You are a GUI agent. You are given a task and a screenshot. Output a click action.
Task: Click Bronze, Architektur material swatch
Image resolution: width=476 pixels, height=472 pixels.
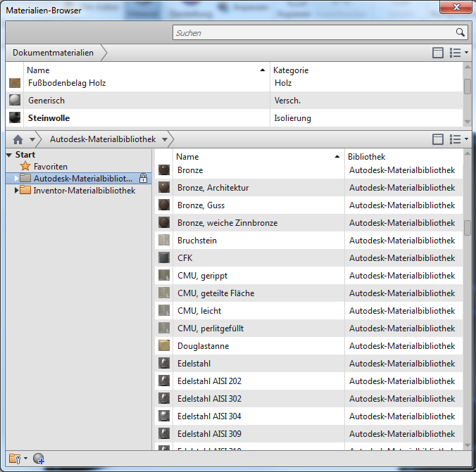click(x=164, y=188)
